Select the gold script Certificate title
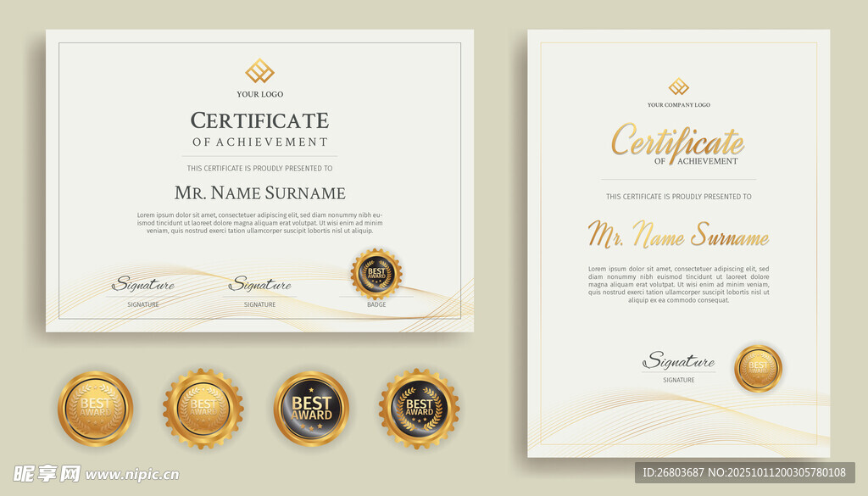 (x=677, y=142)
